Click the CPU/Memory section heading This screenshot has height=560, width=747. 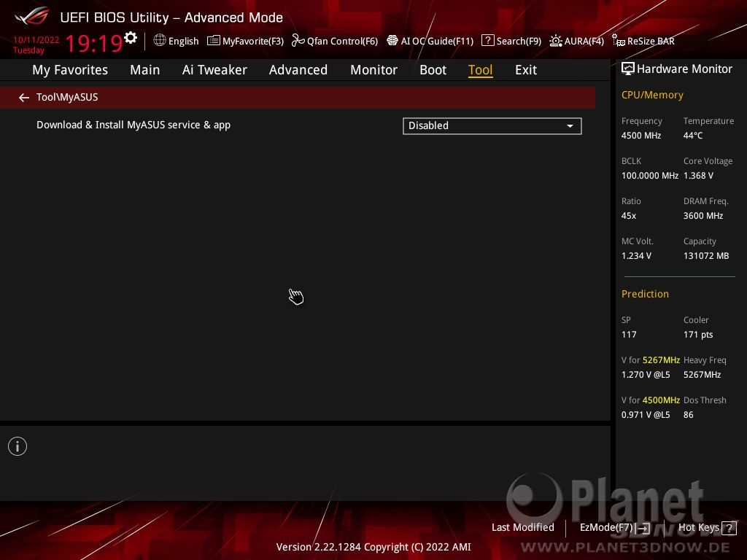[x=652, y=95]
